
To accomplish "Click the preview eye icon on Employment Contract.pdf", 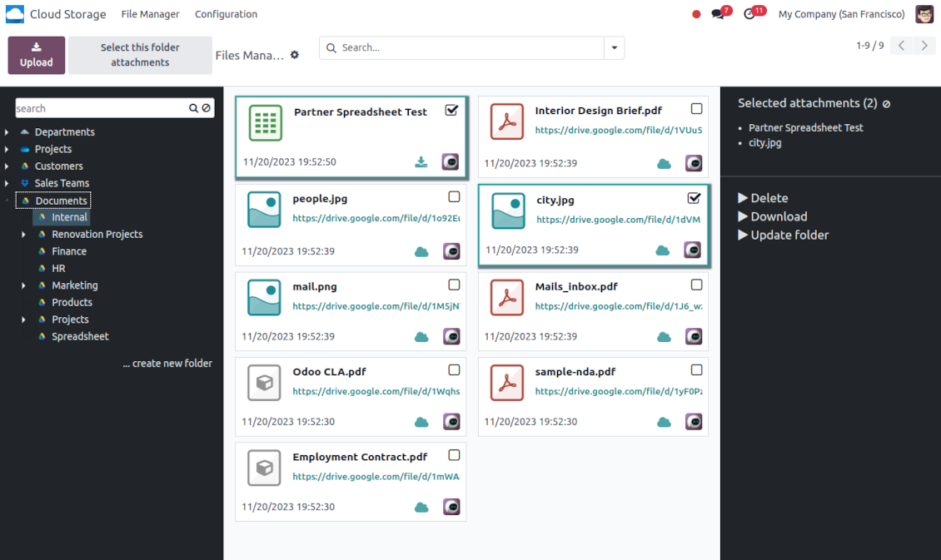I will pos(452,507).
